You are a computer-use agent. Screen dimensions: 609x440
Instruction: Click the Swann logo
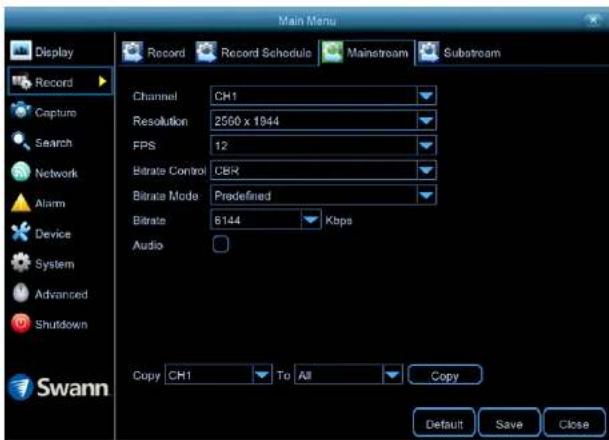click(x=58, y=387)
